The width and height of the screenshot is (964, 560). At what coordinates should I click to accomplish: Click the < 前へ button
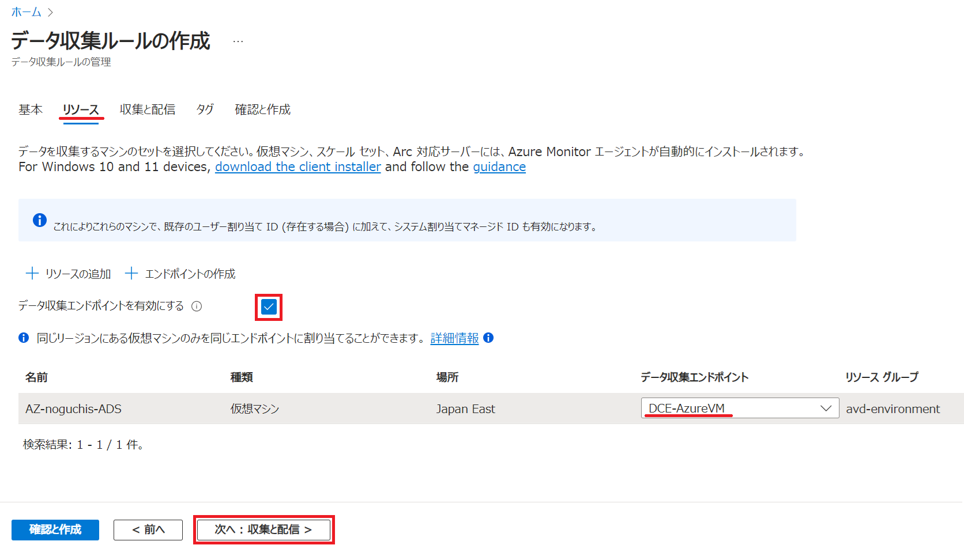tap(148, 530)
